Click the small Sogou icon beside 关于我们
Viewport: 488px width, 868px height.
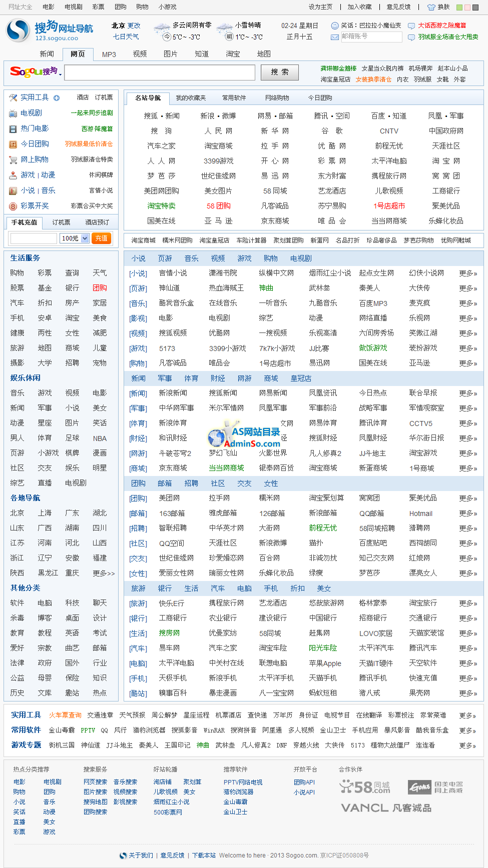123,855
